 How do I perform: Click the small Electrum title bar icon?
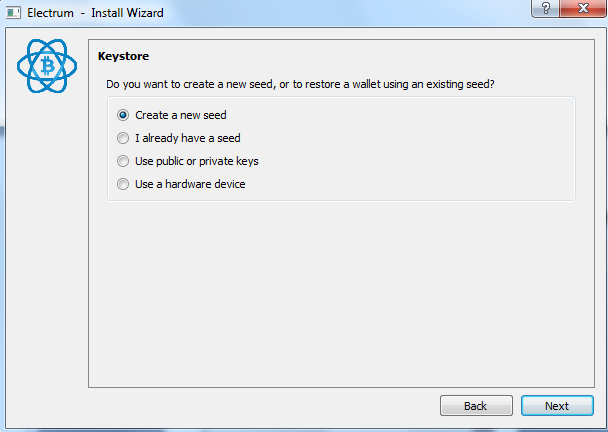point(13,13)
